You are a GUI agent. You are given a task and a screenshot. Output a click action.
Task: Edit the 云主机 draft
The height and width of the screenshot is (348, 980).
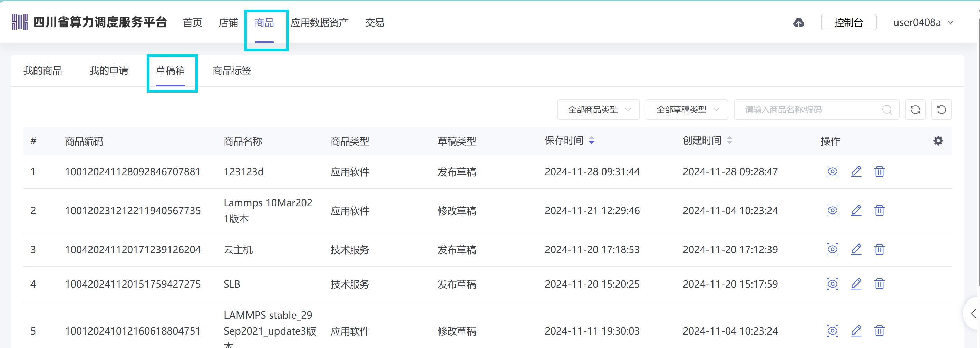pos(856,249)
